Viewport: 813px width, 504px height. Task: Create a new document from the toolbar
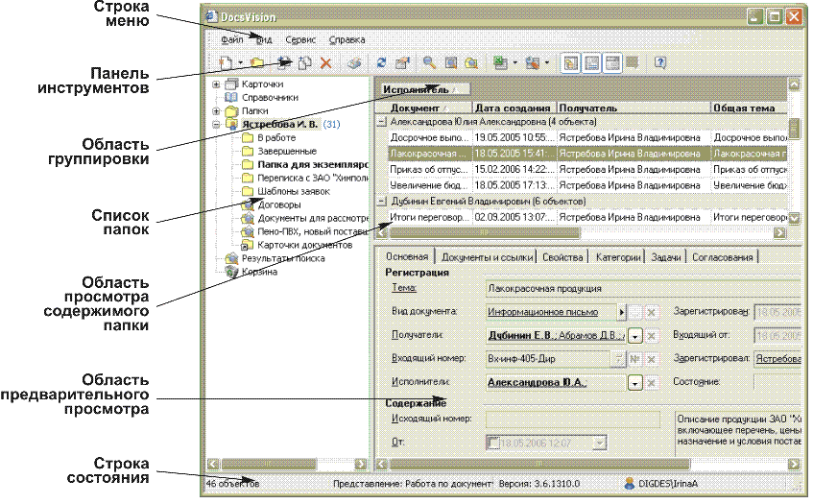[x=227, y=63]
